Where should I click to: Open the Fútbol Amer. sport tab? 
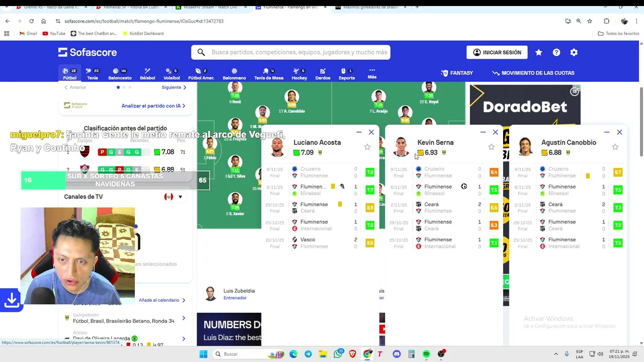(201, 74)
